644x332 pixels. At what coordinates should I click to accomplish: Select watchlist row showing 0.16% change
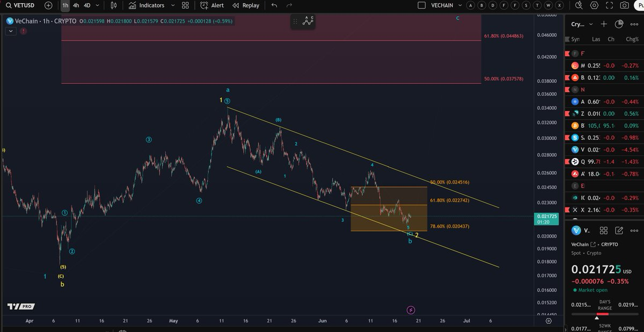[604, 77]
